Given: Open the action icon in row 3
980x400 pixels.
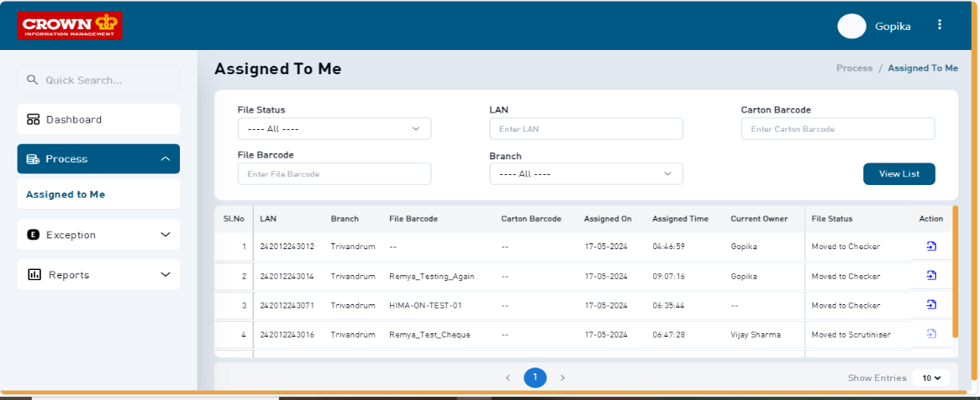Looking at the screenshot, I should 931,305.
